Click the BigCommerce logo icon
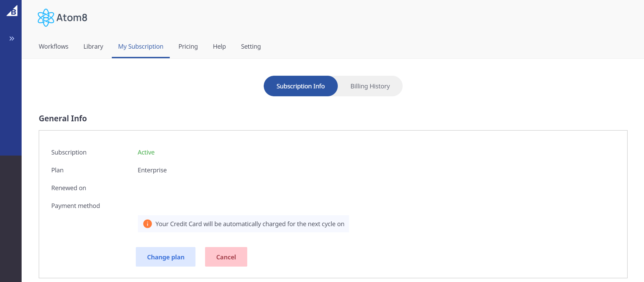This screenshot has height=282, width=644. [x=12, y=11]
